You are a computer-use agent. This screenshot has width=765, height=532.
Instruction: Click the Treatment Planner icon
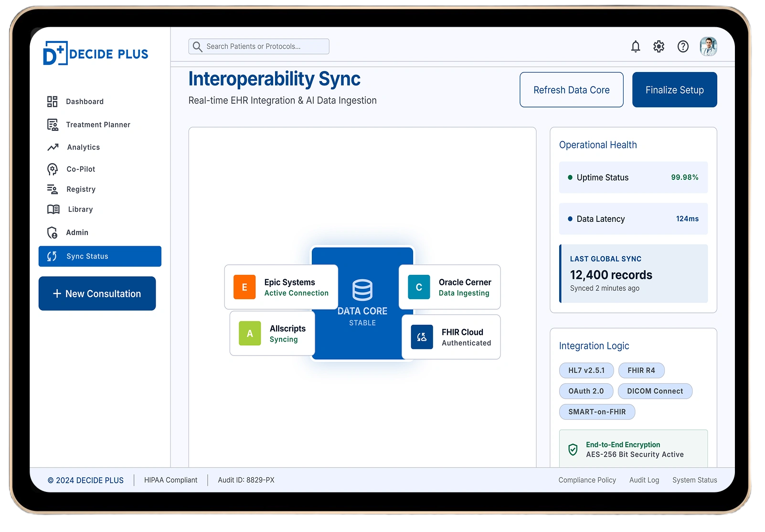[53, 125]
